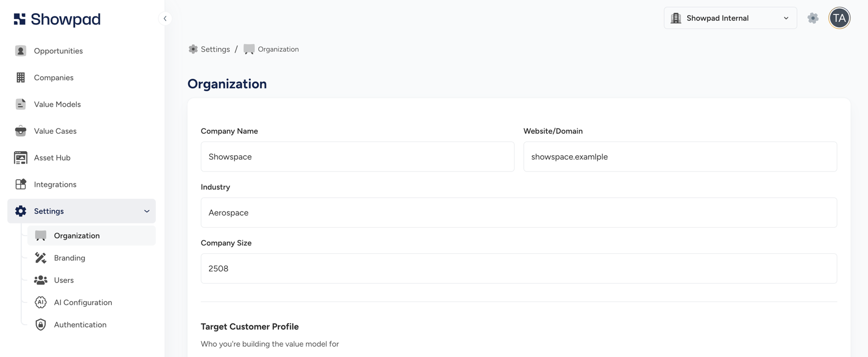The height and width of the screenshot is (357, 868).
Task: Click the Users group icon
Action: point(40,280)
